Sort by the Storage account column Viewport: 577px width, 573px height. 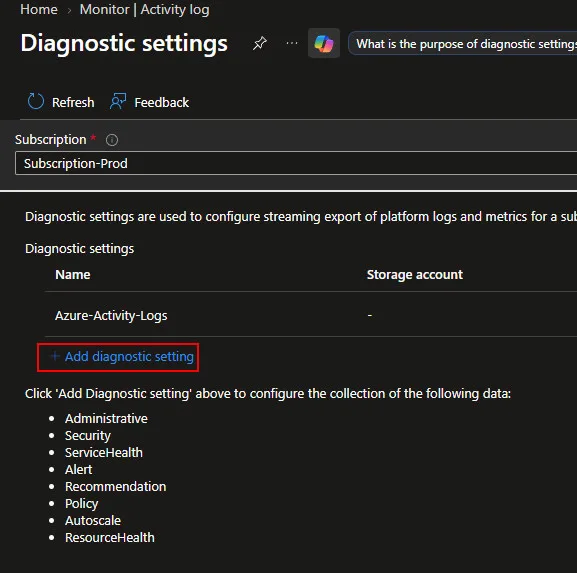(x=415, y=275)
